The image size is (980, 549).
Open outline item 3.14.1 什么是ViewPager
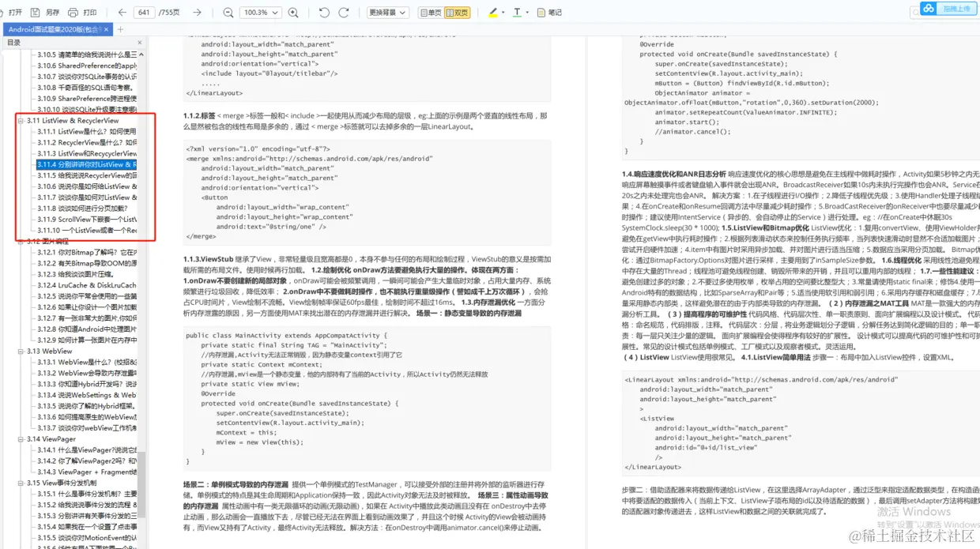86,449
